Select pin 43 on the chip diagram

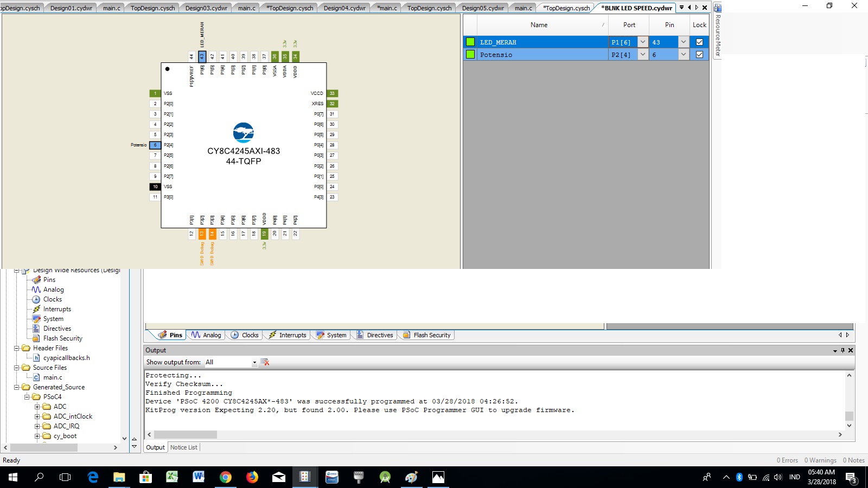(202, 56)
